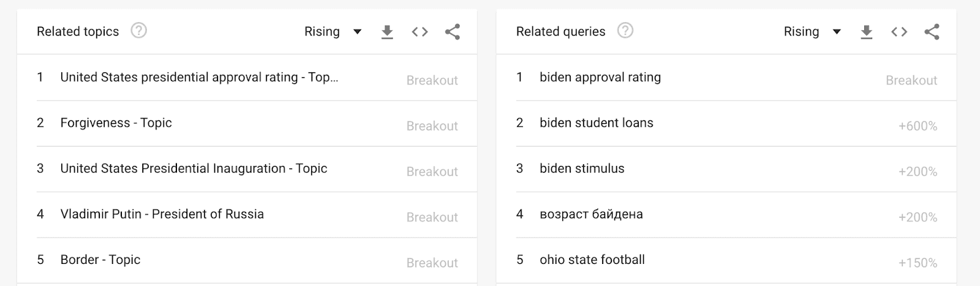Open United States presidential approval rating topic

point(199,78)
